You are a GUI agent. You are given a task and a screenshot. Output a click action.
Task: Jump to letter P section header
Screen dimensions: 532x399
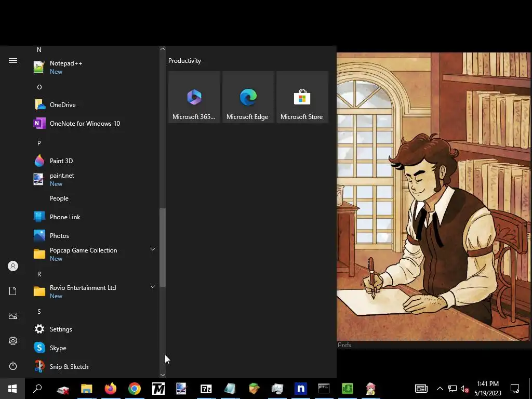[39, 143]
